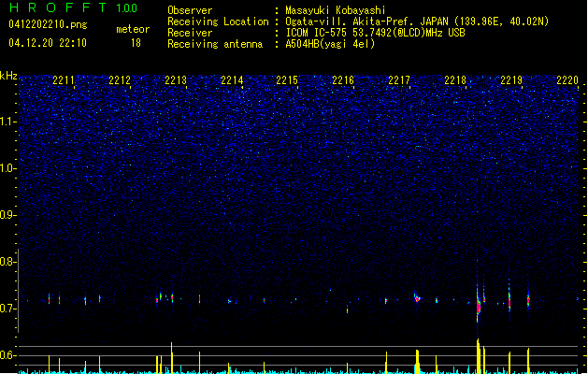Click time marker 2213

point(176,80)
